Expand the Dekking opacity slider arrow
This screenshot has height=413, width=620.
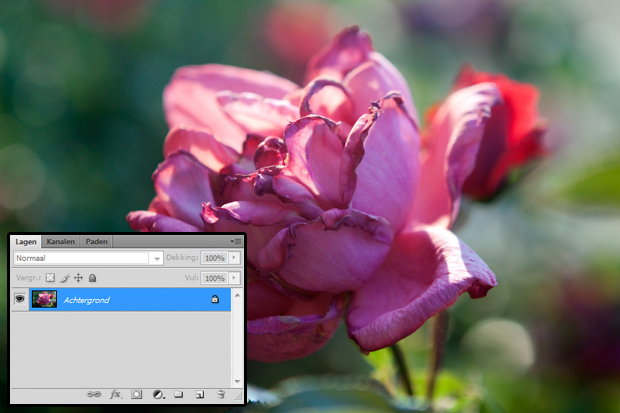coord(234,258)
